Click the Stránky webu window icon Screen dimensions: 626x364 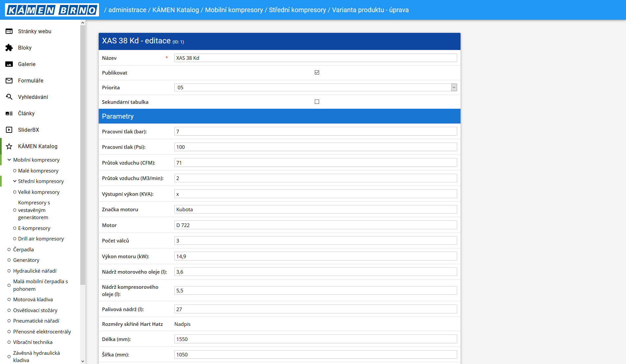[x=9, y=31]
